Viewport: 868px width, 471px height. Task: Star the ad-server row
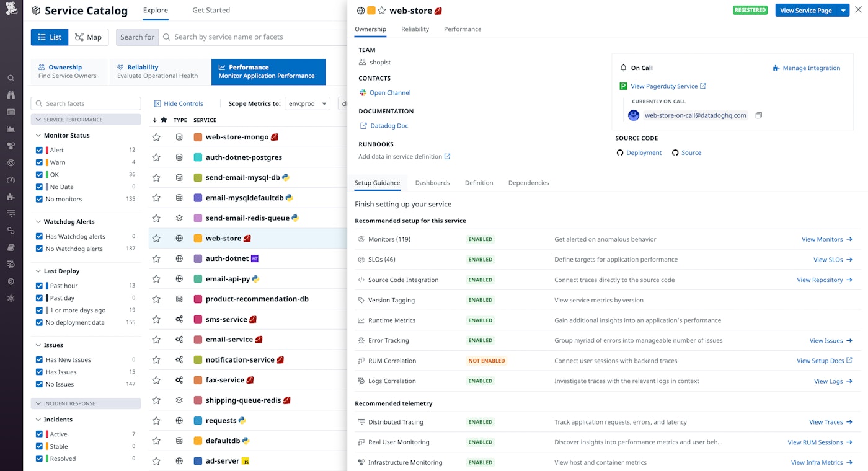click(156, 461)
